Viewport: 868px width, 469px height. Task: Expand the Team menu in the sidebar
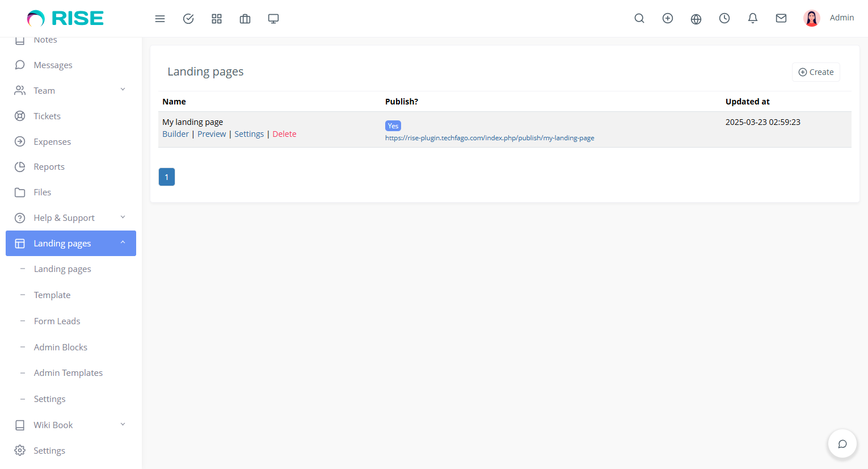pyautogui.click(x=123, y=90)
